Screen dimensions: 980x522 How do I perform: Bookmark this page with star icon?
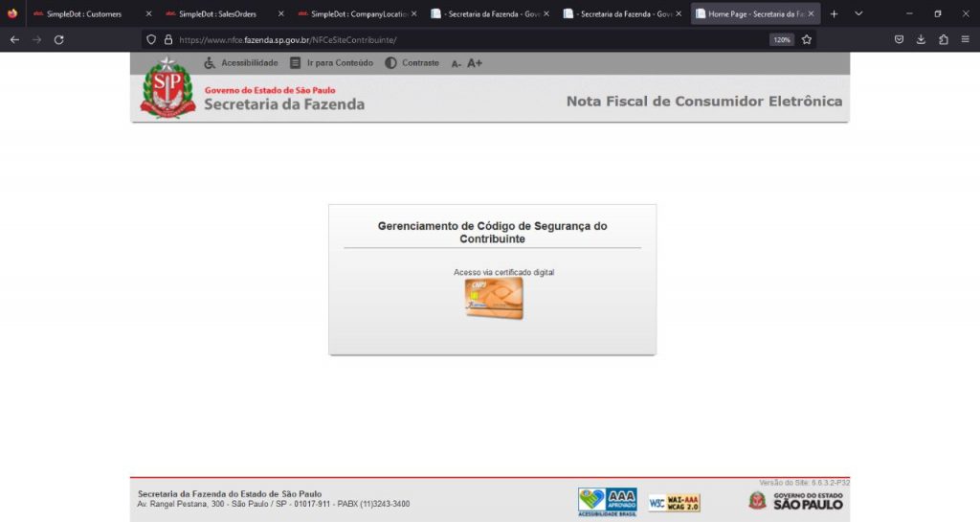(x=807, y=39)
